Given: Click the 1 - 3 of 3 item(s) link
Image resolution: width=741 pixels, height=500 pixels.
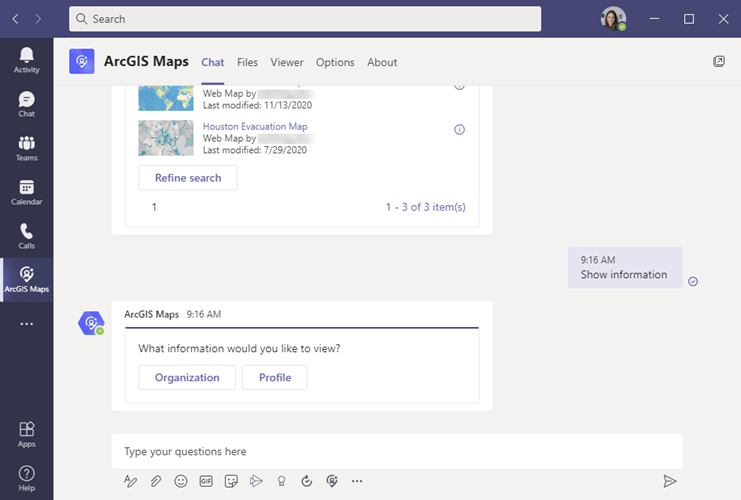Looking at the screenshot, I should coord(425,207).
